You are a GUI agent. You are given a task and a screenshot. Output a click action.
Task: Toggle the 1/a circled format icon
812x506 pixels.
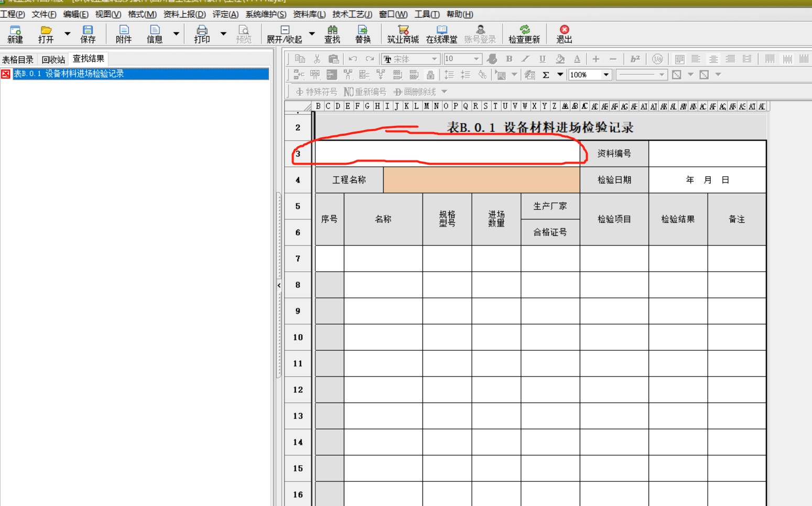point(657,59)
